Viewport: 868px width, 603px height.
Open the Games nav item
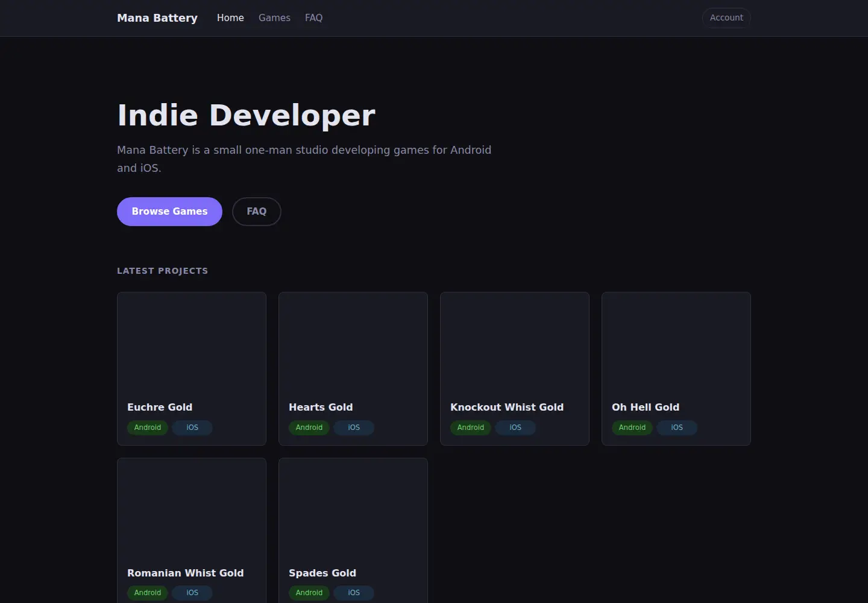click(274, 18)
